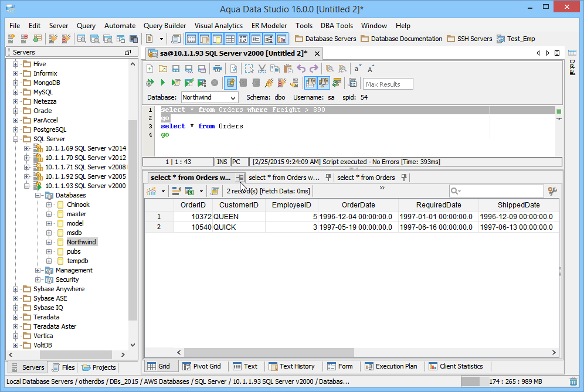Screen dimensions: 584x392
Task: Click the Servers tree vertical scrollbar thumb
Action: [x=133, y=220]
